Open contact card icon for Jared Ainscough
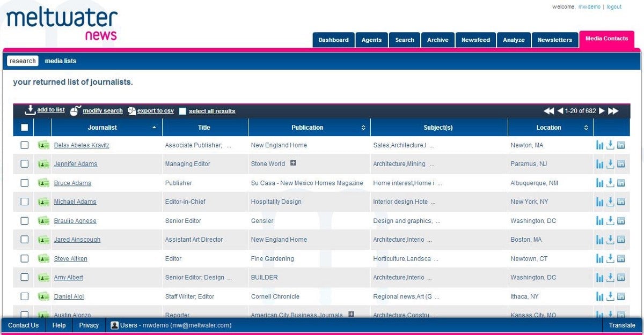 point(43,240)
